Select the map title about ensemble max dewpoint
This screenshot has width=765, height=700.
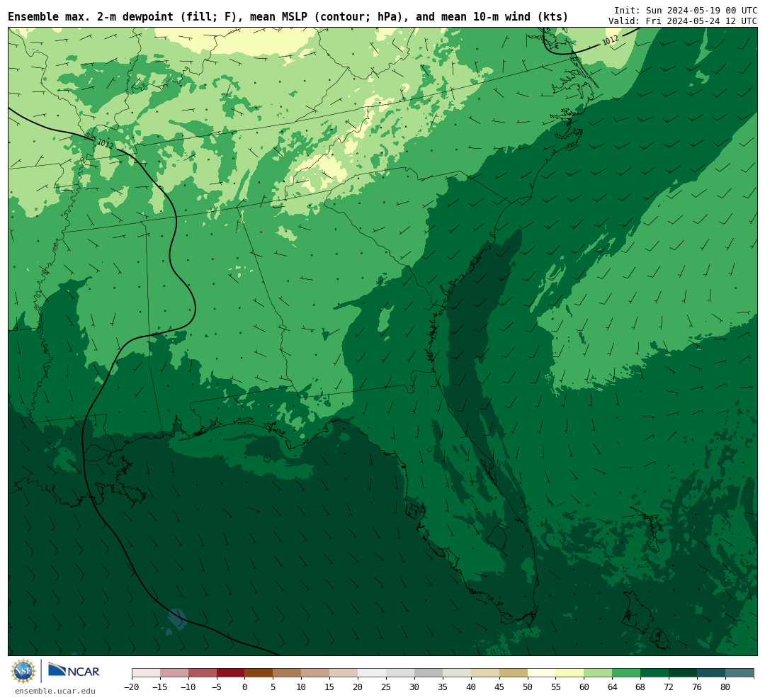(x=288, y=17)
